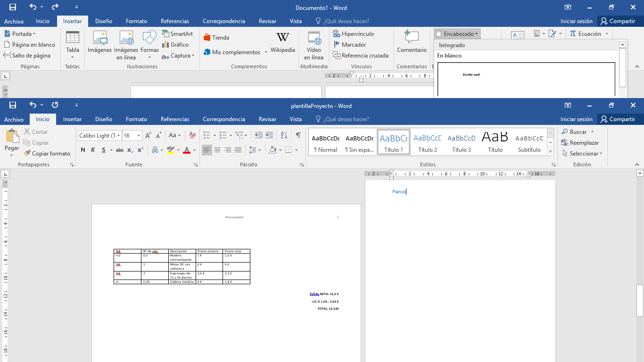The width and height of the screenshot is (644, 362).
Task: Open Referencias tab in plantillaProyecto window
Action: pyautogui.click(x=175, y=119)
